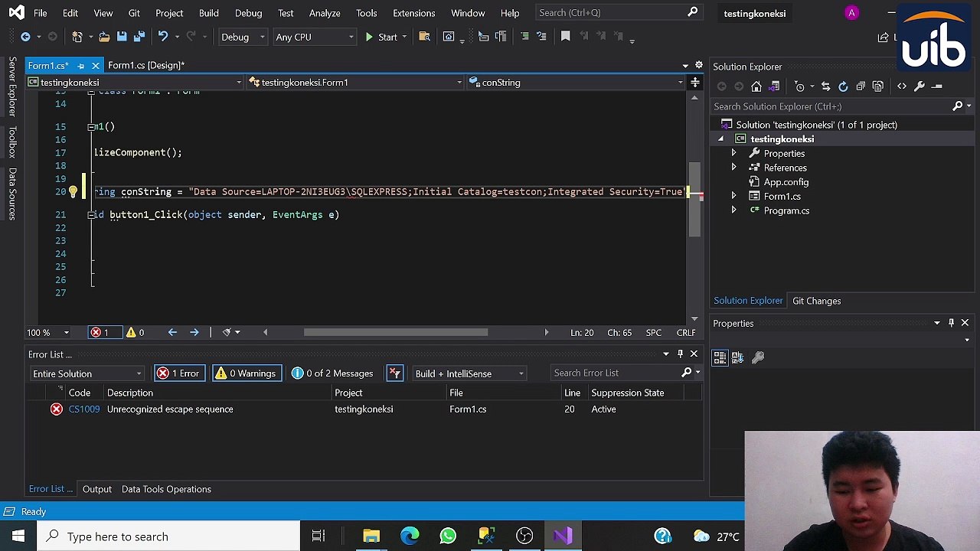Click the Sync with Active Document icon

click(x=825, y=86)
